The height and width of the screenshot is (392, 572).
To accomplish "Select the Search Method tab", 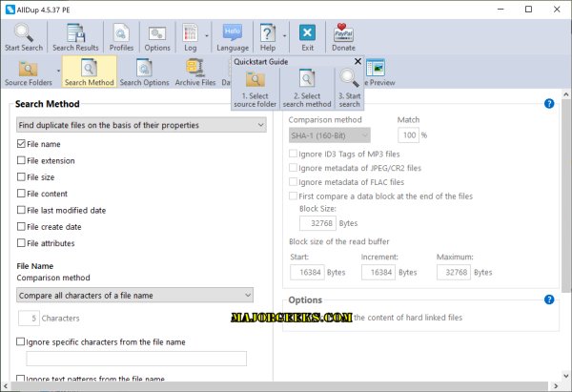I will pyautogui.click(x=90, y=72).
